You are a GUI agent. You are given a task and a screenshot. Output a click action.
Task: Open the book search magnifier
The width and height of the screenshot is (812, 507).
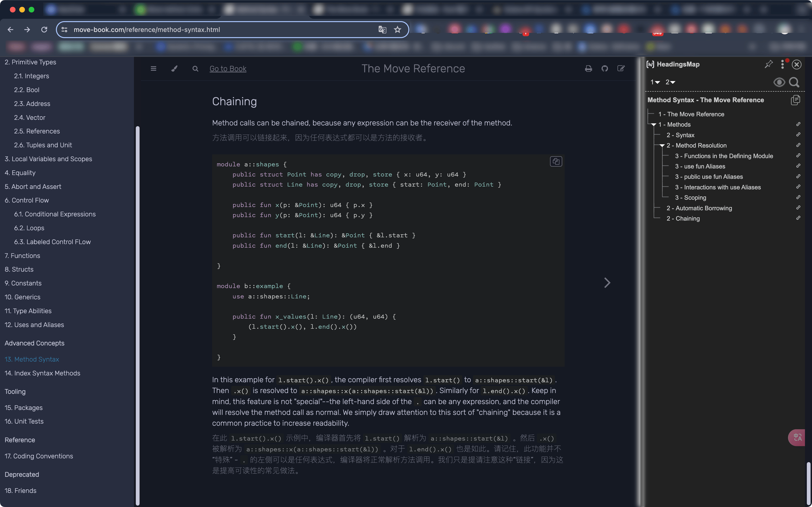(195, 69)
